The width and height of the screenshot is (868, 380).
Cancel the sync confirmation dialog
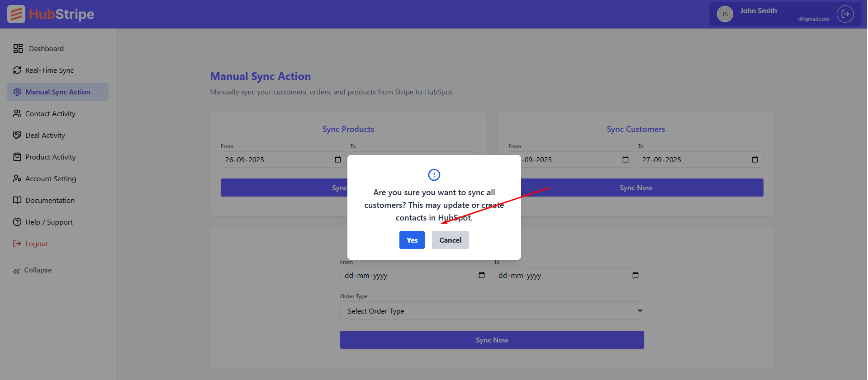pyautogui.click(x=450, y=240)
